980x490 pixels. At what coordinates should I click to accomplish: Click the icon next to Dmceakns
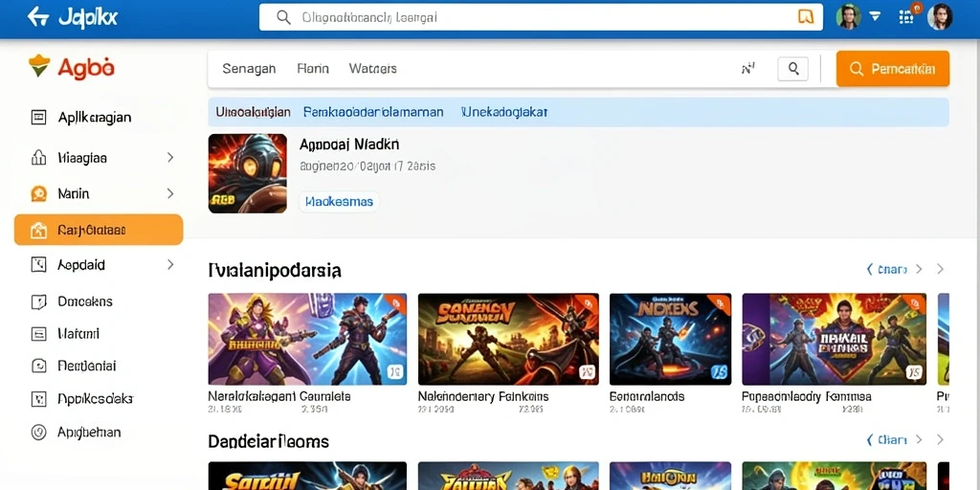point(38,301)
